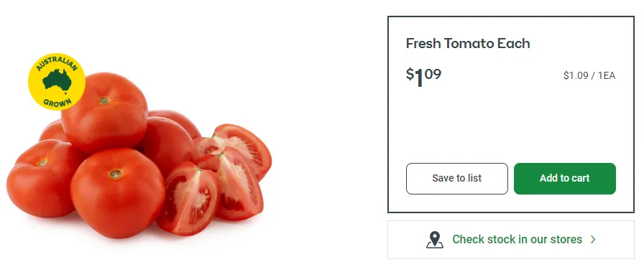Add the tomato to cart
Viewport: 644px width, 267px height.
pos(565,179)
